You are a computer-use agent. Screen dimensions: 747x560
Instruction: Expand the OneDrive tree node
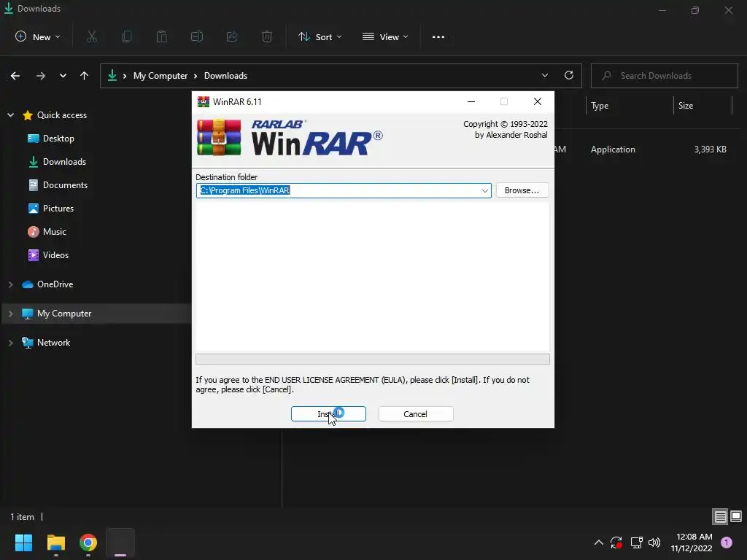(10, 284)
